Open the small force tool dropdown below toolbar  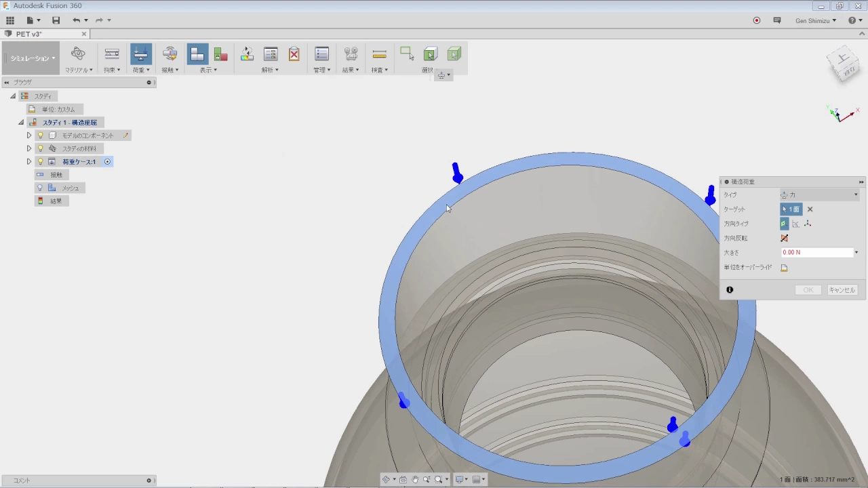443,75
